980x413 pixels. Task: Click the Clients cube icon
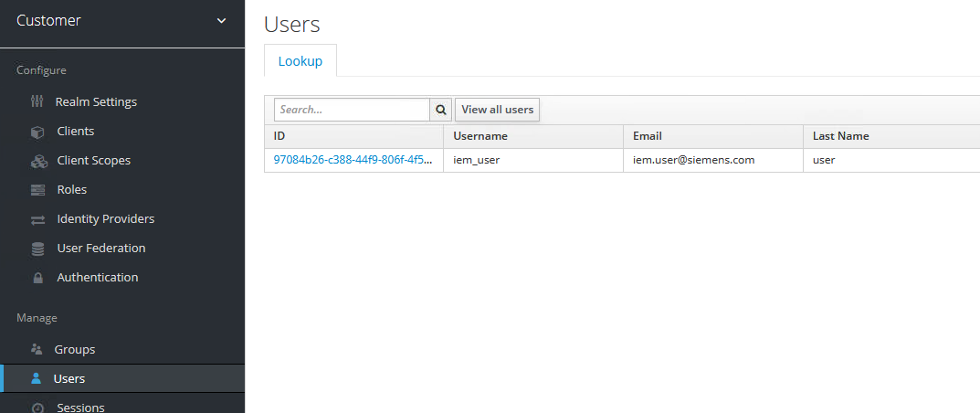37,132
